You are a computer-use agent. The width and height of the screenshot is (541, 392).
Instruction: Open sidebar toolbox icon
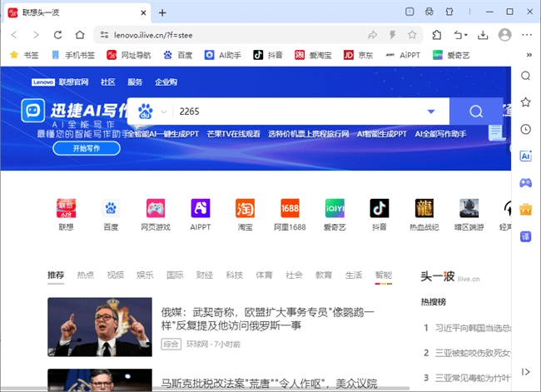tap(525, 210)
